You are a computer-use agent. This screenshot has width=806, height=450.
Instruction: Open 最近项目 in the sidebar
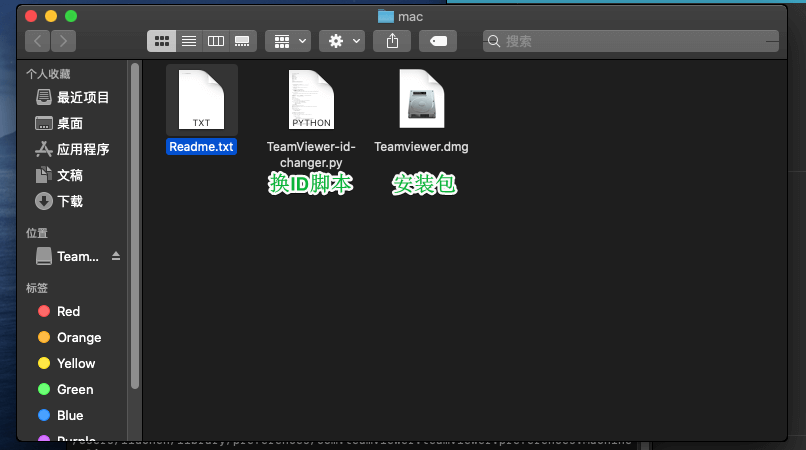(82, 97)
